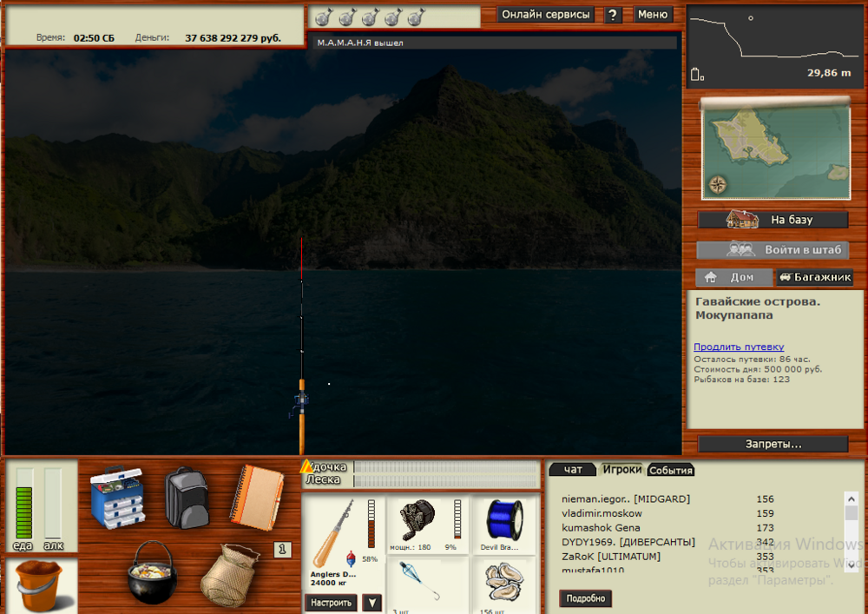This screenshot has height=614, width=868.
Task: Select the tackle set number 1 box
Action: pyautogui.click(x=282, y=549)
